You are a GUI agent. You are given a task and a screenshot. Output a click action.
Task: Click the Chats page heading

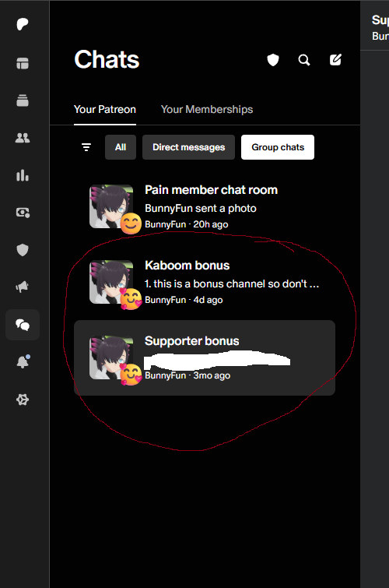click(x=107, y=60)
